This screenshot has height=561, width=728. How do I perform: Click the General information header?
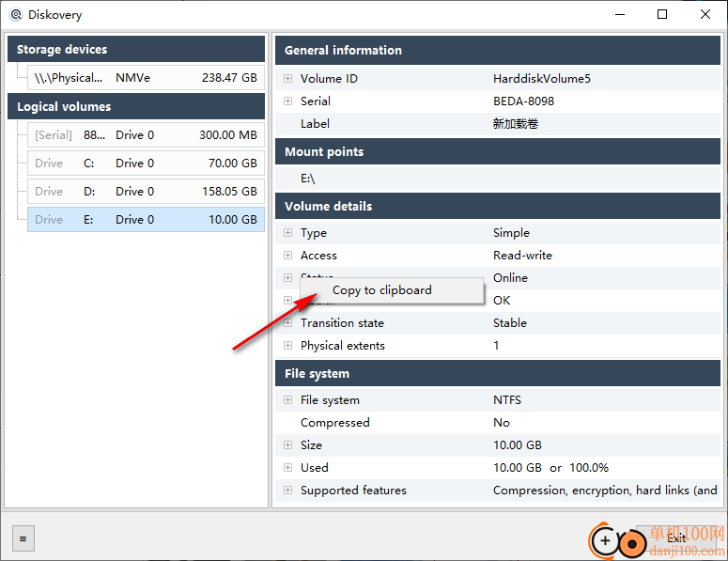click(498, 50)
